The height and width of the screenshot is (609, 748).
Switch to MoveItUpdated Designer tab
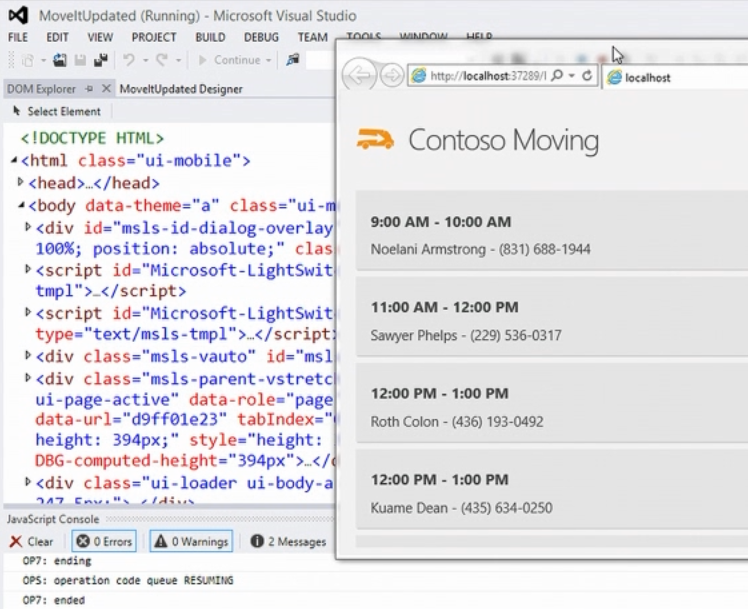point(181,89)
